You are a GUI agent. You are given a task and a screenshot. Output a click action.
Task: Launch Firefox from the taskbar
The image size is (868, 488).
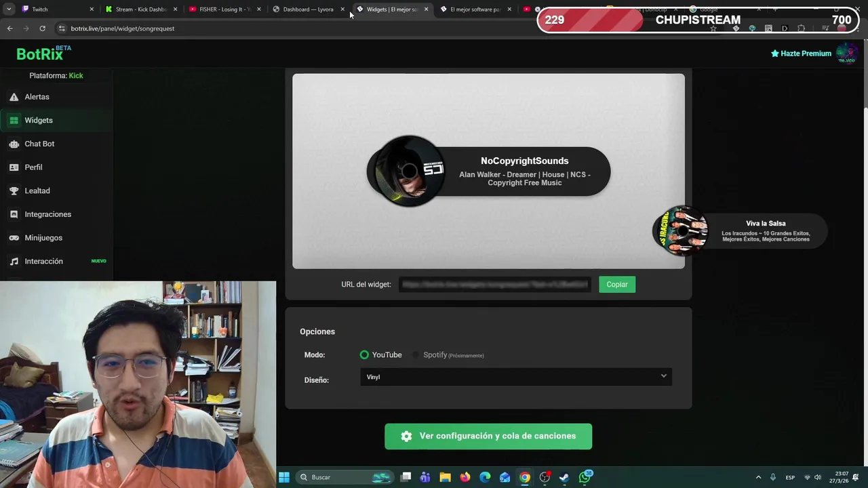[x=465, y=477]
